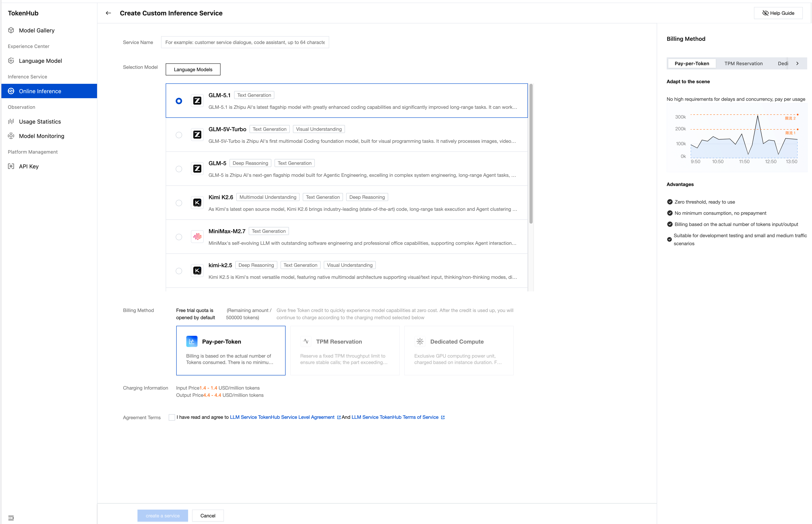Image resolution: width=812 pixels, height=524 pixels.
Task: Choose the TPM Reservation billing card
Action: coord(344,350)
